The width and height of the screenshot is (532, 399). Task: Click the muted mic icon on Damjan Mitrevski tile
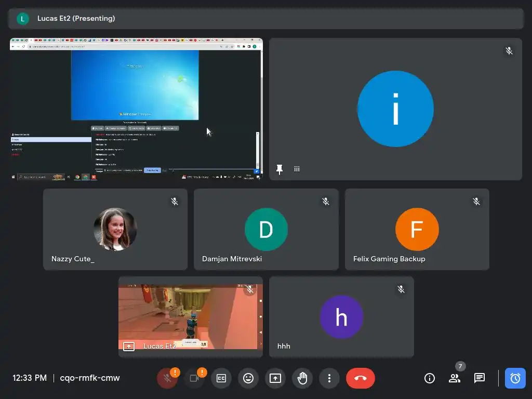(326, 202)
